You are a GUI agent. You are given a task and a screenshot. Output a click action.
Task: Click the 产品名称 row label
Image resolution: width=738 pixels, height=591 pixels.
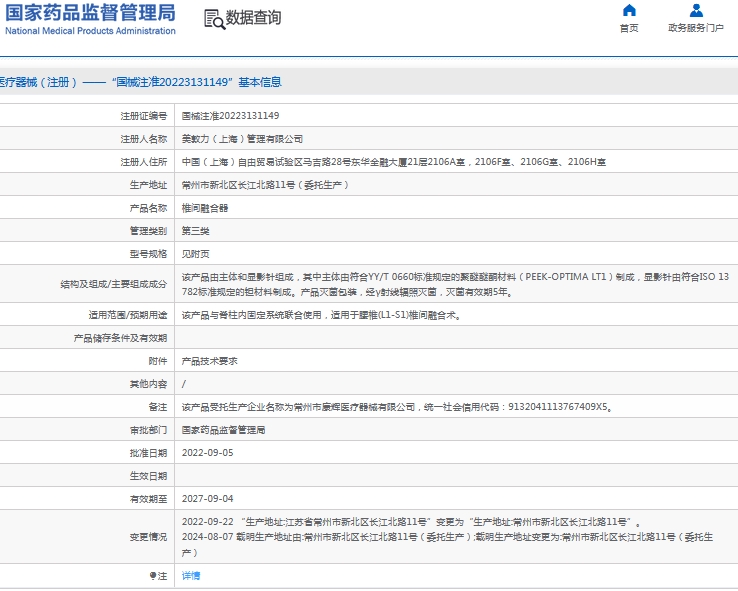[x=148, y=208]
